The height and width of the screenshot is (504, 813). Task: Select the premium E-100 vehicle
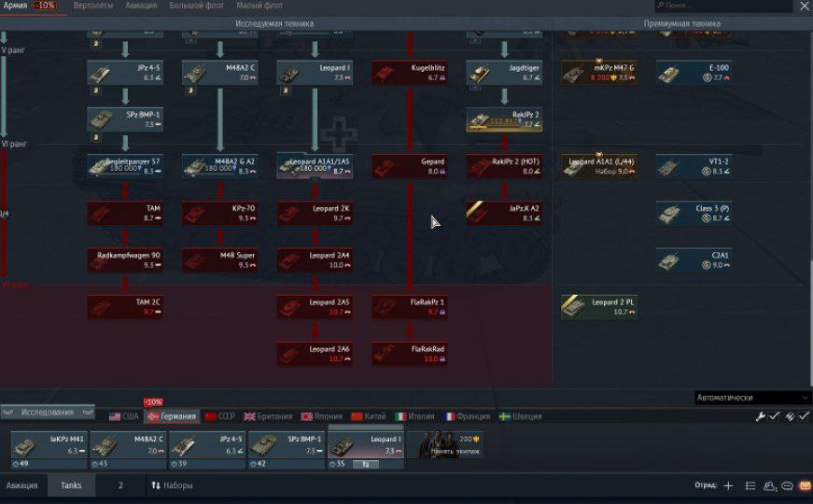694,73
